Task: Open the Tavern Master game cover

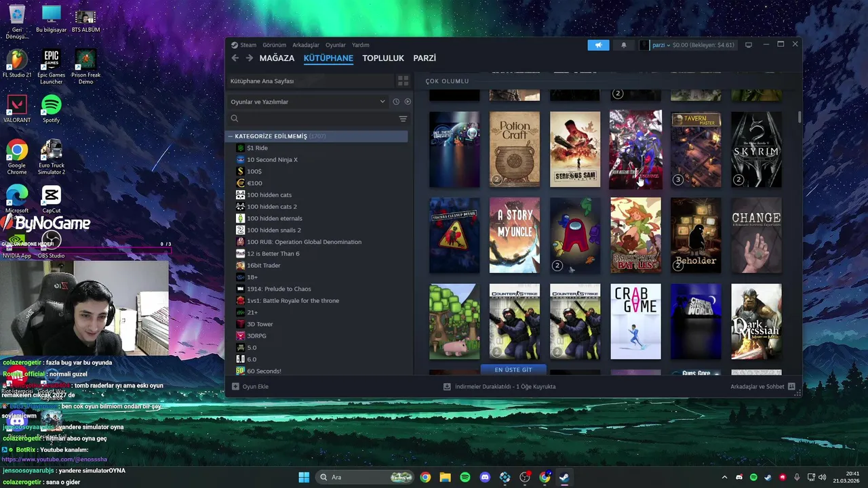Action: [696, 149]
